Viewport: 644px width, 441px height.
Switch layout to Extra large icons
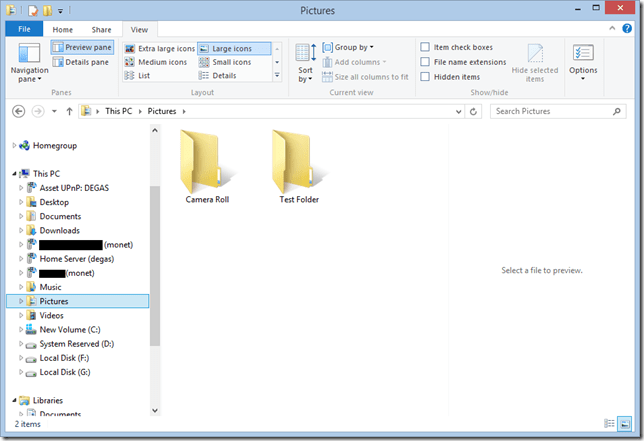[160, 48]
